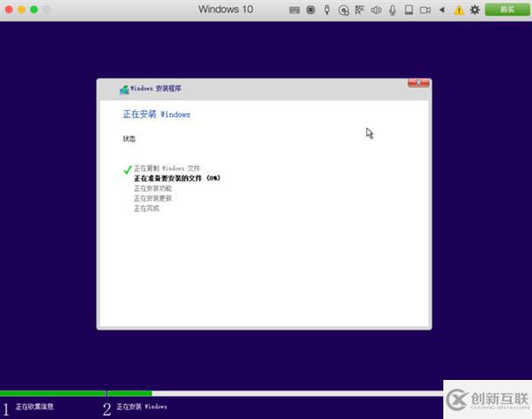Image resolution: width=532 pixels, height=419 pixels.
Task: Click the red close window button on Mac title bar
Action: point(9,10)
